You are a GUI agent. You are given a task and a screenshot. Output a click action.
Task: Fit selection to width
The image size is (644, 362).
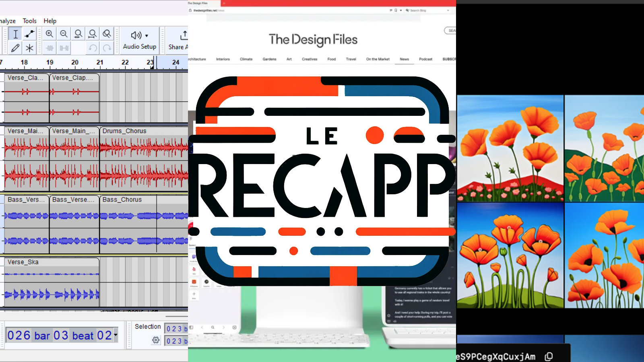tap(78, 34)
